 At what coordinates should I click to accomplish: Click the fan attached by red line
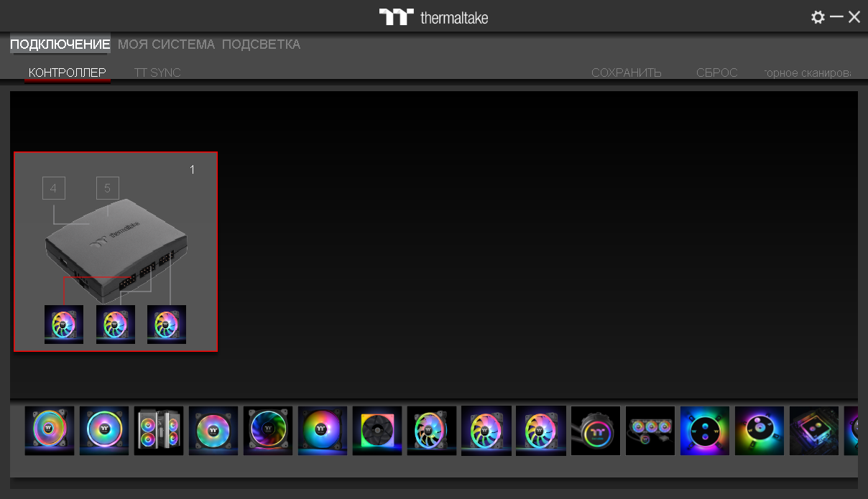click(64, 325)
